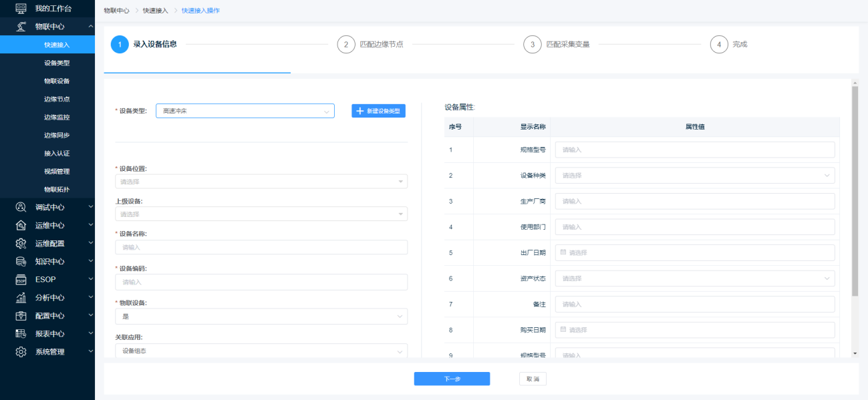This screenshot has height=400, width=868.
Task: Open 视频管理 from the sidebar menu
Action: pyautogui.click(x=57, y=172)
